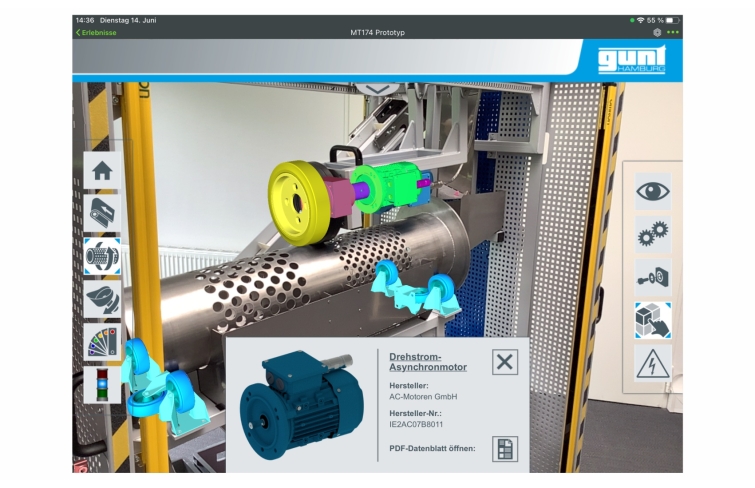
Task: Tap the signal tower light icon
Action: pos(102,385)
